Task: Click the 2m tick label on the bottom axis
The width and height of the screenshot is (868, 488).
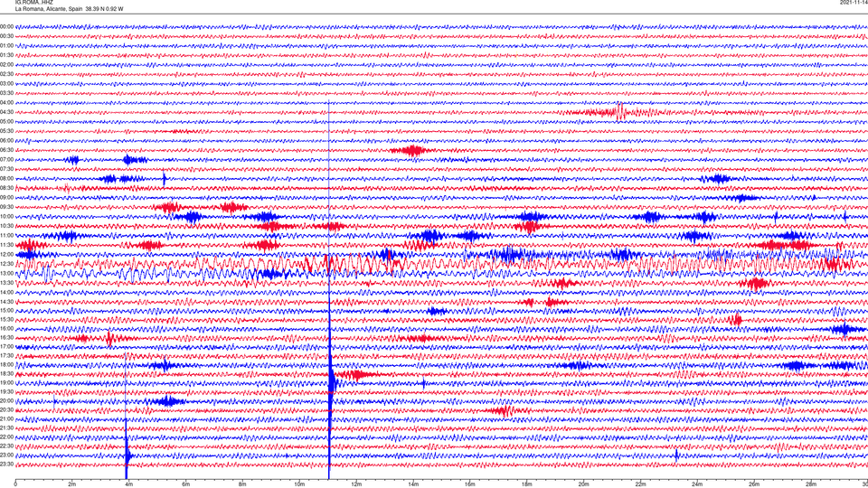Action: click(72, 484)
